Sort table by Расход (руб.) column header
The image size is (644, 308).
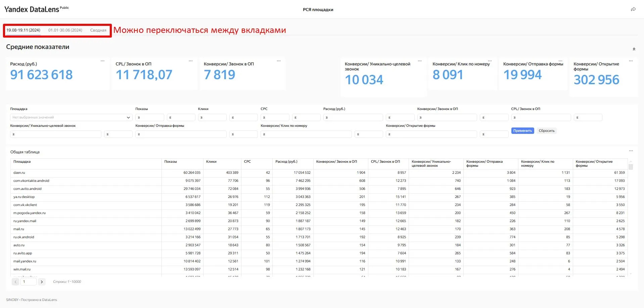286,162
